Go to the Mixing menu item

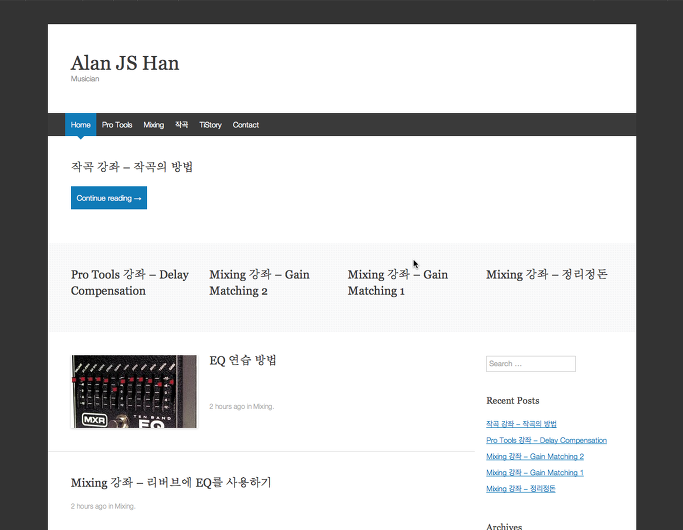(x=154, y=125)
